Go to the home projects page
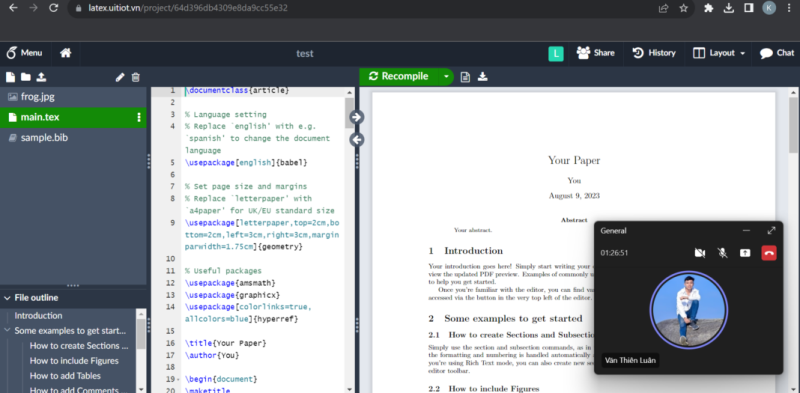This screenshot has width=800, height=393. (x=65, y=53)
